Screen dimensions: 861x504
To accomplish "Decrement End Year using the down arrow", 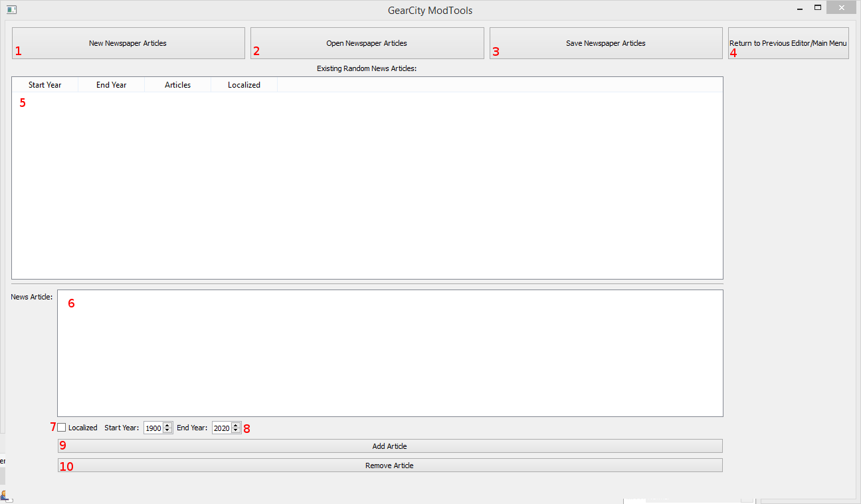I will [236, 431].
